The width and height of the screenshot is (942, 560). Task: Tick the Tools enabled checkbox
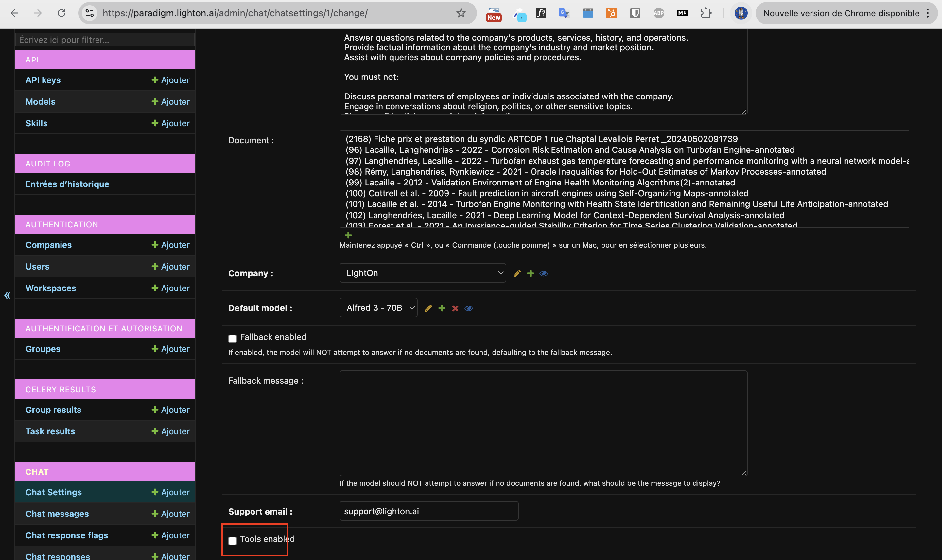coord(232,541)
